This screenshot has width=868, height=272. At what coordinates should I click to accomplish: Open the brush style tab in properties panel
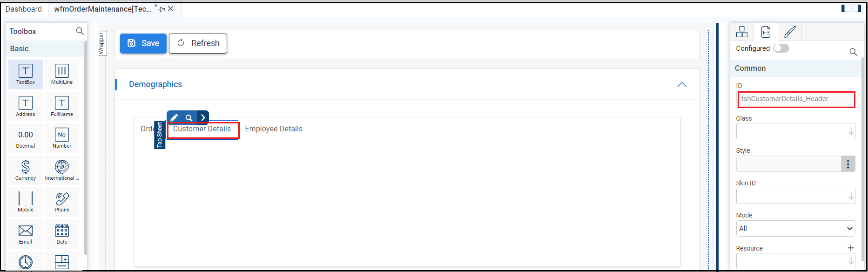[790, 32]
